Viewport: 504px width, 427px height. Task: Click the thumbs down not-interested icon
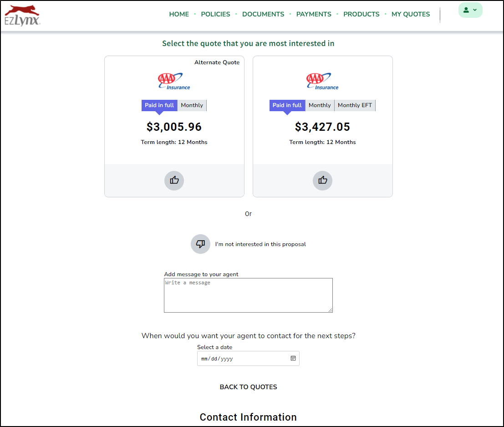click(x=200, y=244)
